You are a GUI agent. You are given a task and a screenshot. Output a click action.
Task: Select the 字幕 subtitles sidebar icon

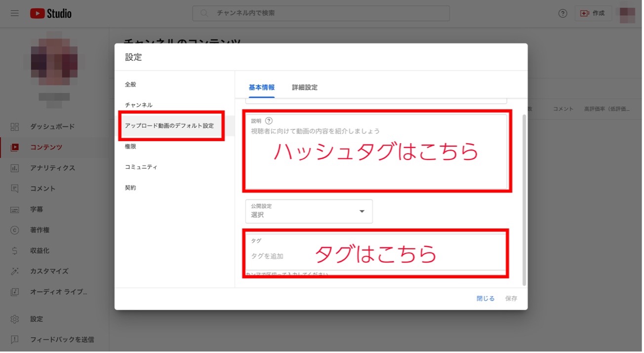pos(15,209)
